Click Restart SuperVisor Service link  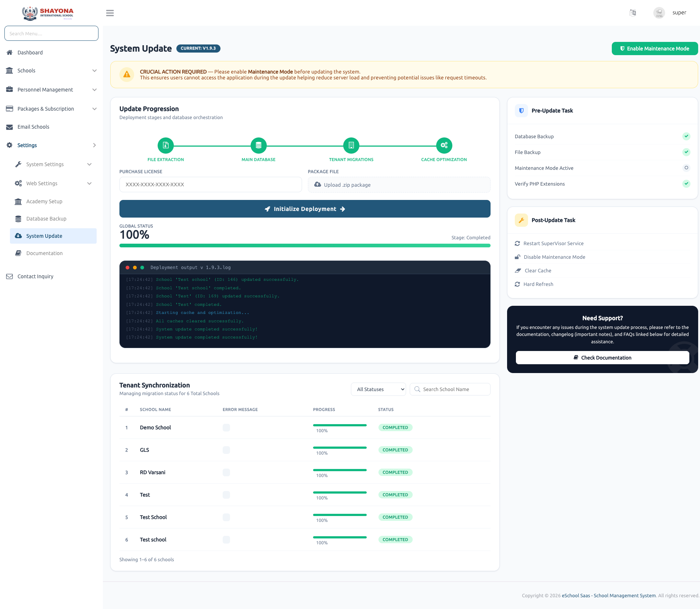pos(553,243)
